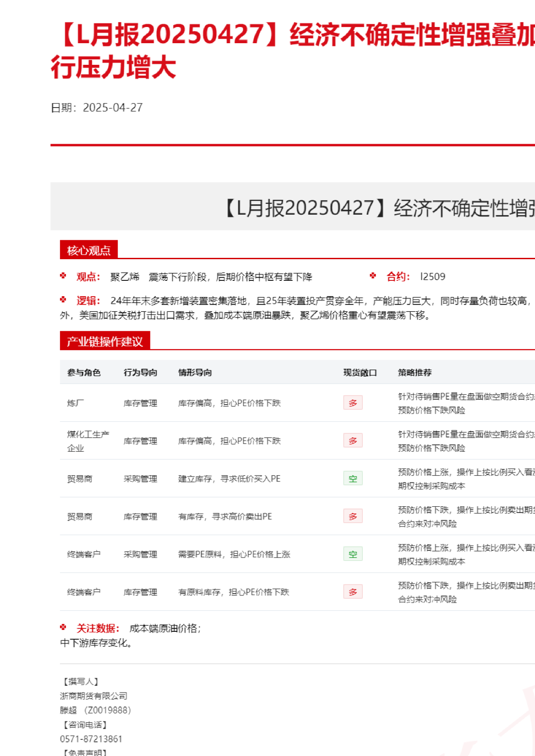Click the author name 滕超 (Z0019888)
This screenshot has height=756, width=535.
tap(95, 710)
